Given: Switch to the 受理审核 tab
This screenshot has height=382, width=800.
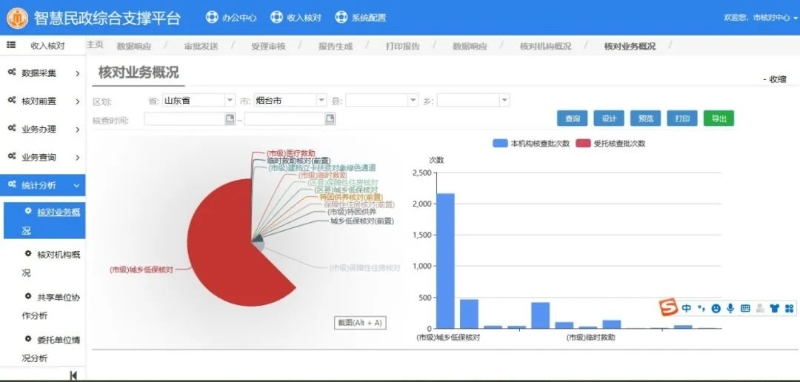Looking at the screenshot, I should click(x=268, y=46).
